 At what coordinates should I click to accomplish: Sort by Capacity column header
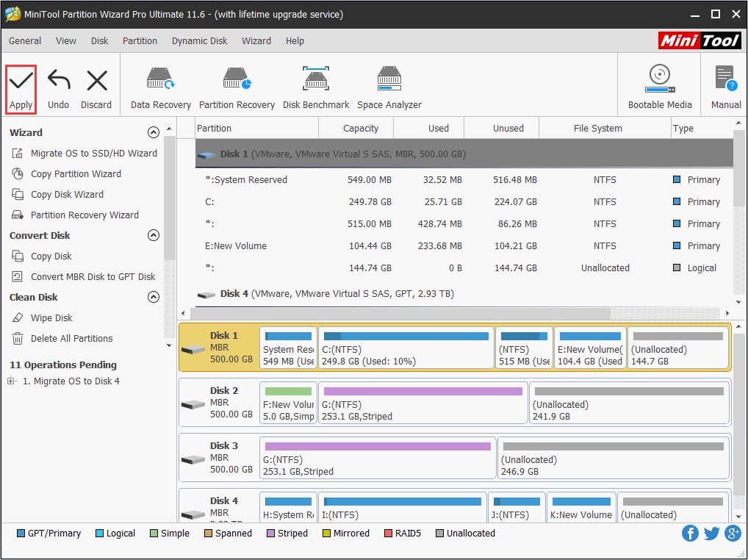(356, 129)
